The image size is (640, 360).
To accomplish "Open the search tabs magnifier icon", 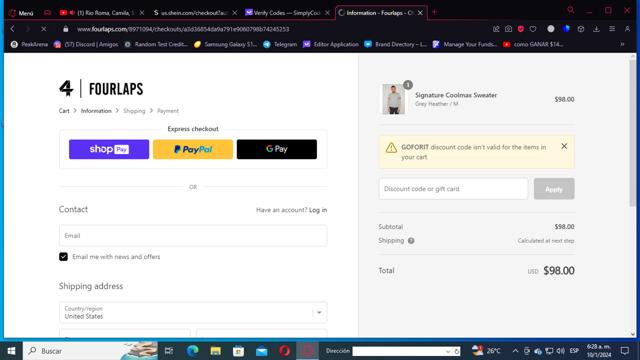I will pyautogui.click(x=571, y=10).
